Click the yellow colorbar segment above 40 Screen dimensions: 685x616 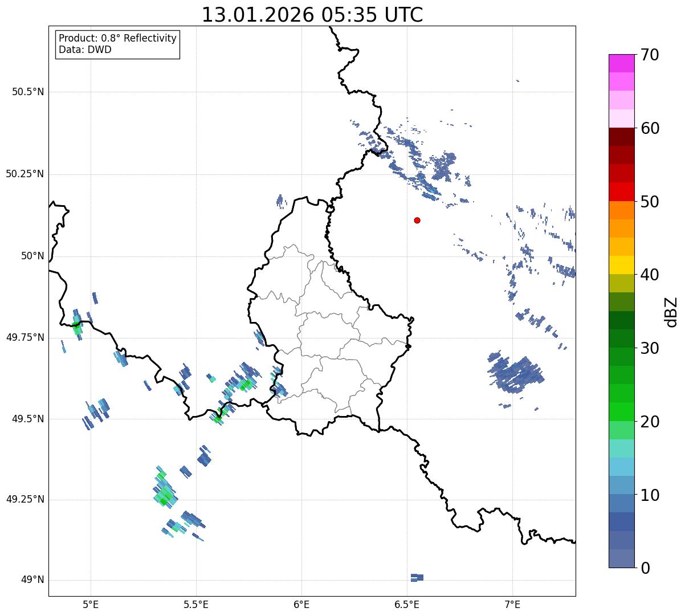click(622, 265)
